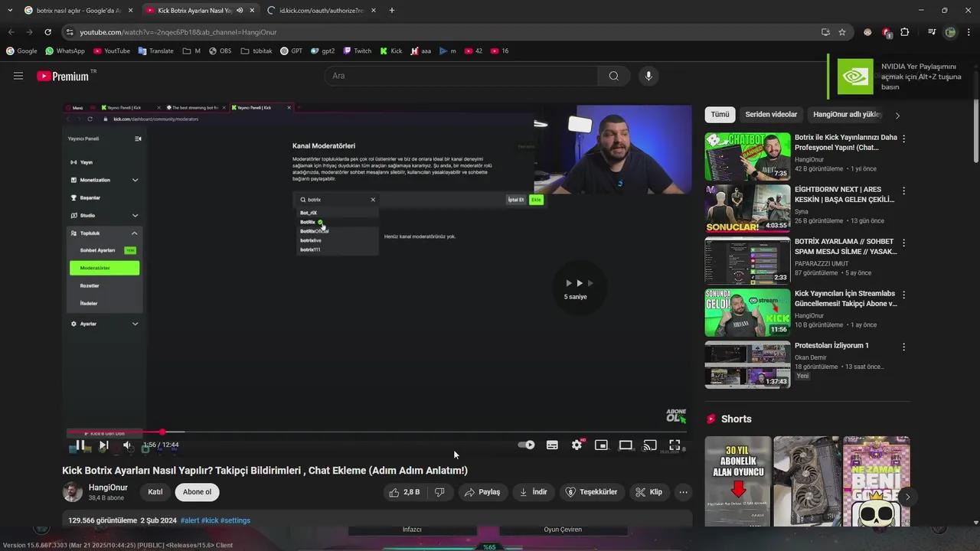Open 30 YIL ABONELİK short

tap(738, 481)
